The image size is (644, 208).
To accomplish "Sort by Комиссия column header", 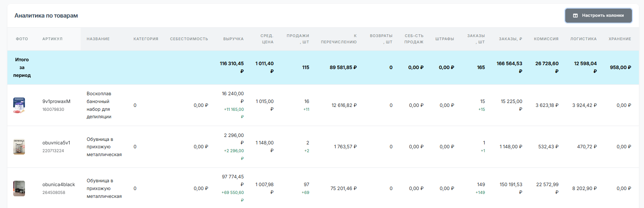I will click(x=546, y=39).
